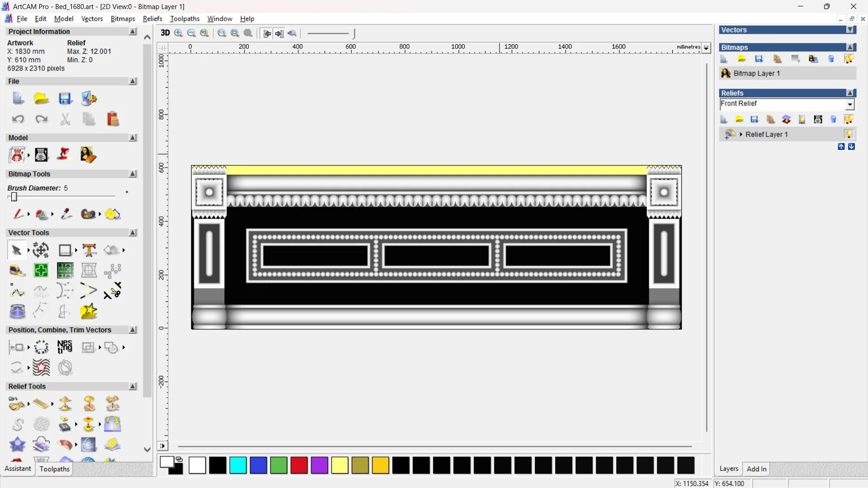This screenshot has height=488, width=868.
Task: Click the Save file icon
Action: pos(65,99)
